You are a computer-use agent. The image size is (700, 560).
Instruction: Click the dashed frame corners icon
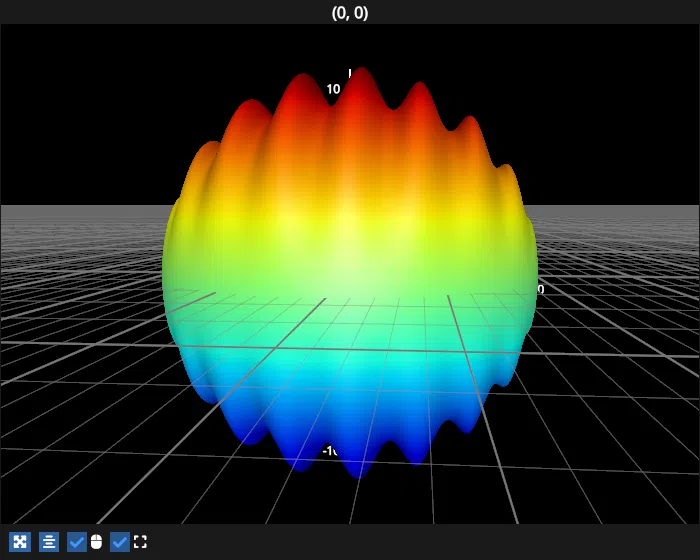point(140,542)
